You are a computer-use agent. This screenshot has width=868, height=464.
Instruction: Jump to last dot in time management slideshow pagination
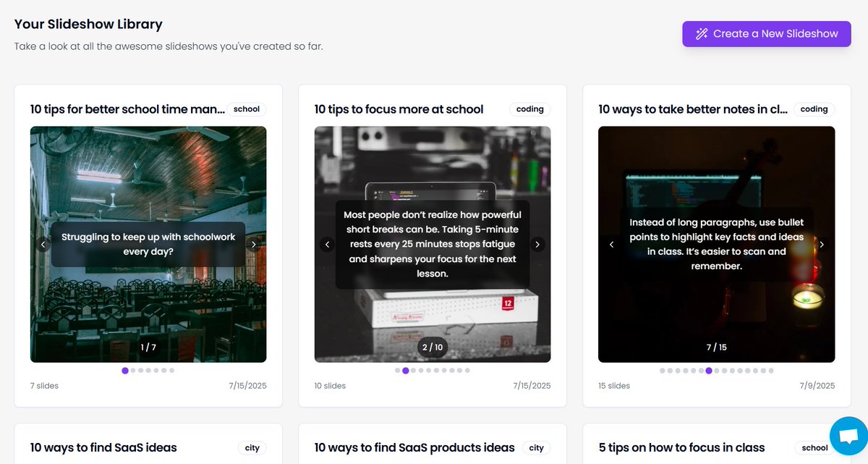coord(171,371)
